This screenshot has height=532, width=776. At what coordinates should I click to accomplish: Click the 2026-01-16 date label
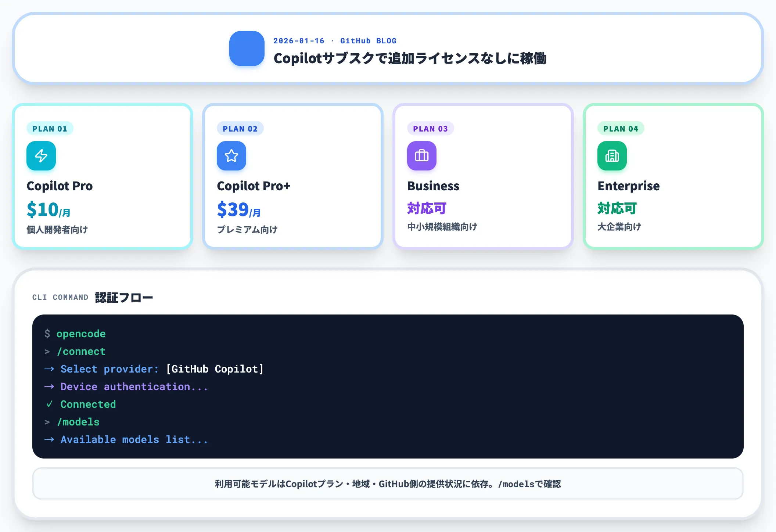coord(299,41)
